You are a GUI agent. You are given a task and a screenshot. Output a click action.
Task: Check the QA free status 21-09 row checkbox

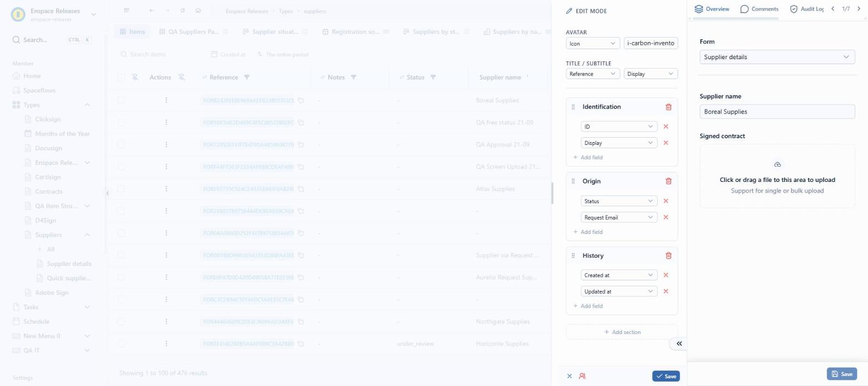[x=121, y=122]
